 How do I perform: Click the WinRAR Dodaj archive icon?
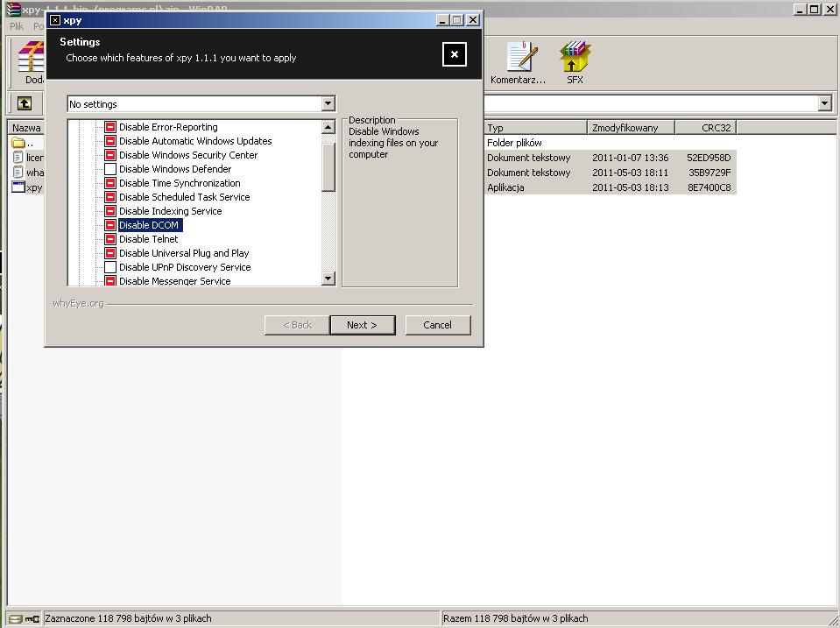pos(31,57)
